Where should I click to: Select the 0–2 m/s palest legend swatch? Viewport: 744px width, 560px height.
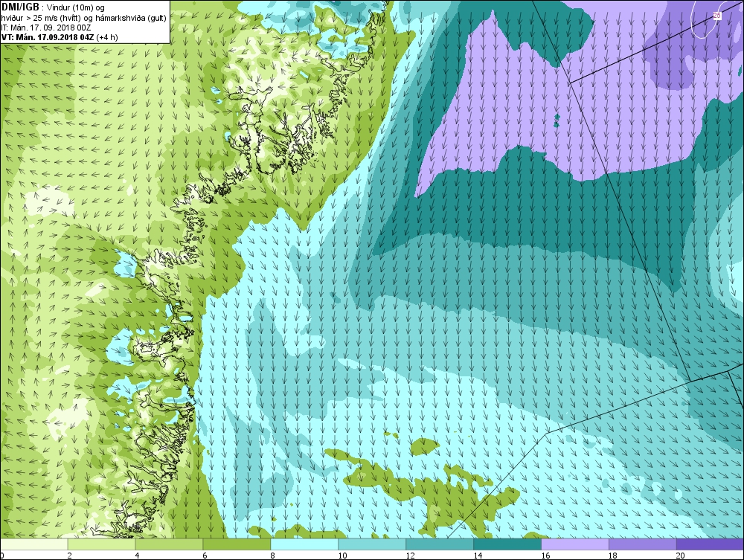point(34,544)
